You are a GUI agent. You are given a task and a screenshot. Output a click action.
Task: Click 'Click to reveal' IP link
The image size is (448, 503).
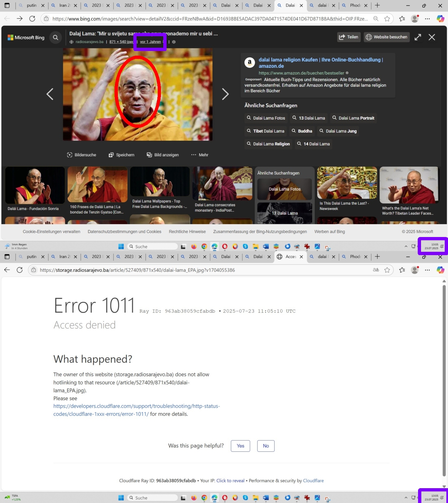click(x=230, y=481)
